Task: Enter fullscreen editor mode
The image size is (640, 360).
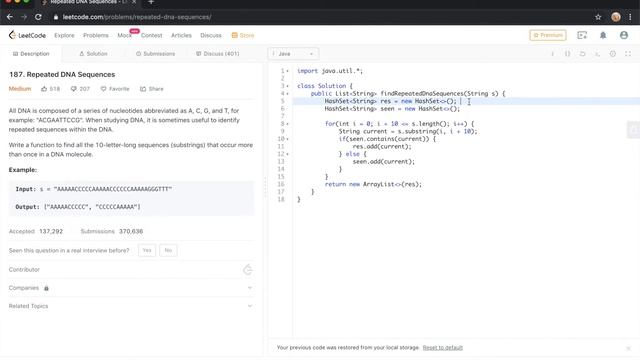Action: coord(628,54)
